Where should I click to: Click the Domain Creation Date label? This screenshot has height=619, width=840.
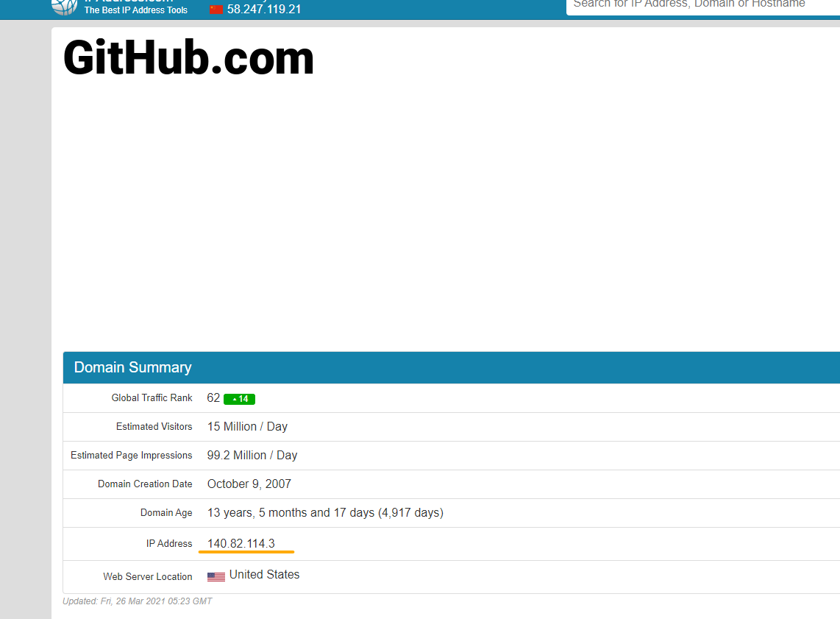145,484
